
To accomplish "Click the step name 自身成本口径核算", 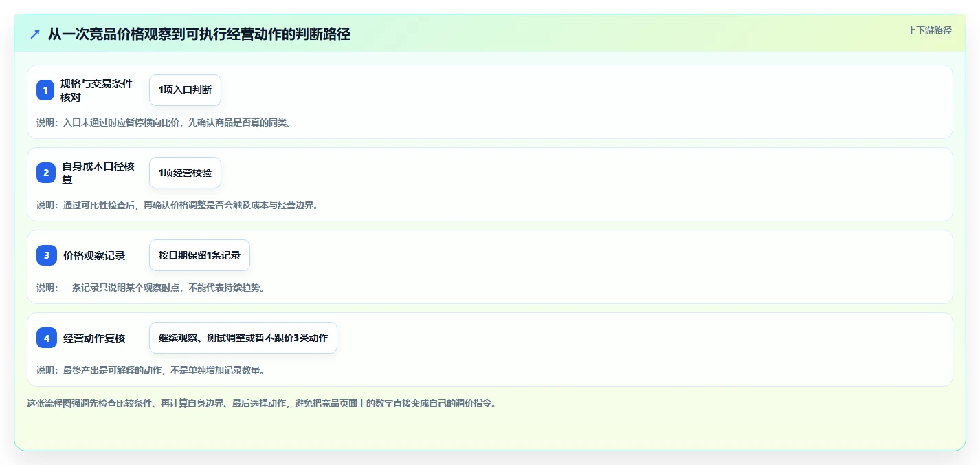I will pyautogui.click(x=98, y=173).
